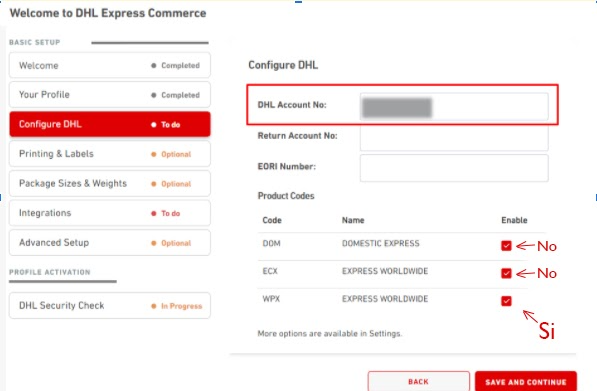
Task: Click 'EXPRESS WORLDWIDE' name in the ECX row
Action: point(385,271)
